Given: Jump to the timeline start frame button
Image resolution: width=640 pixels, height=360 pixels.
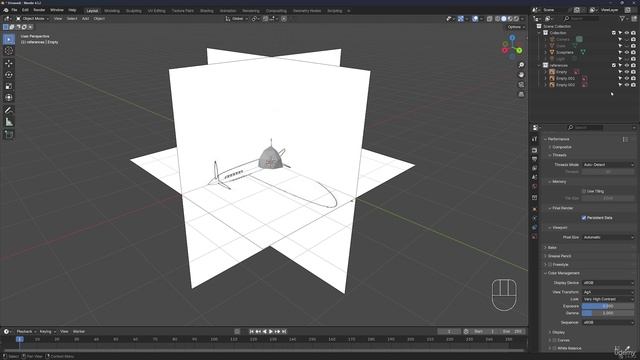Looking at the screenshot, I should (251, 332).
